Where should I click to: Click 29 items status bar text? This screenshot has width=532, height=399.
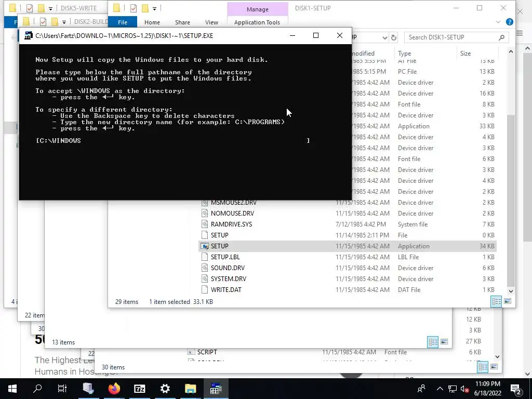[x=127, y=302]
